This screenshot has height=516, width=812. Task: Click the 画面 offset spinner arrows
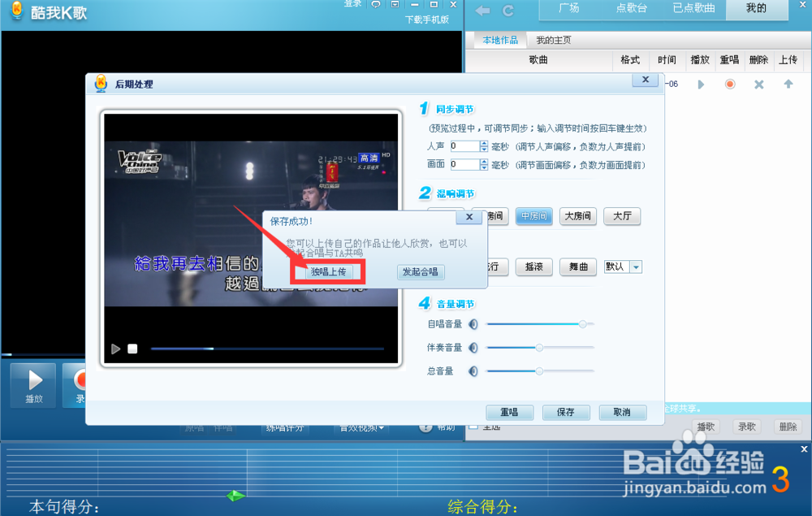(x=484, y=164)
